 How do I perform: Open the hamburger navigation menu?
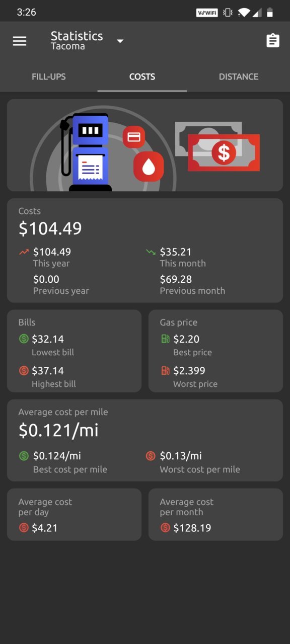[x=20, y=41]
